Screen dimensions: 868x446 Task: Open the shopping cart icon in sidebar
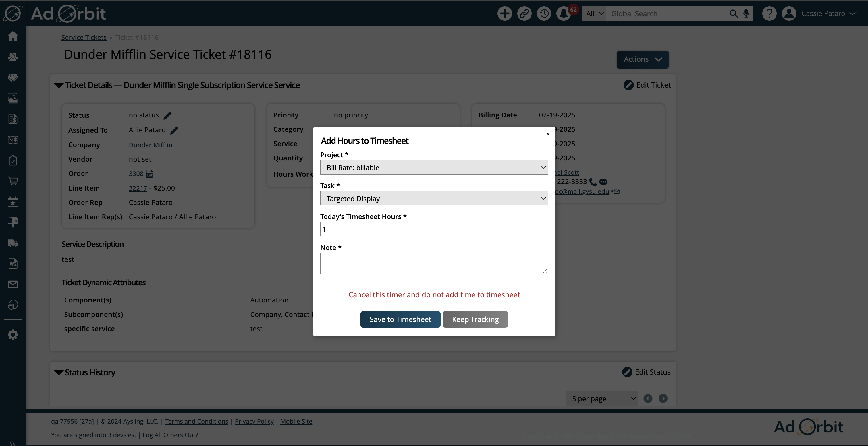[x=13, y=181]
